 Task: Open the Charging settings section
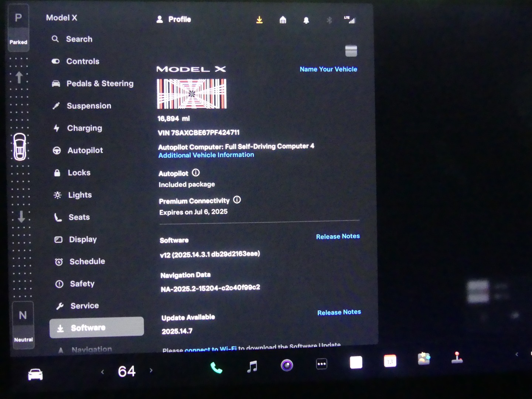point(84,128)
